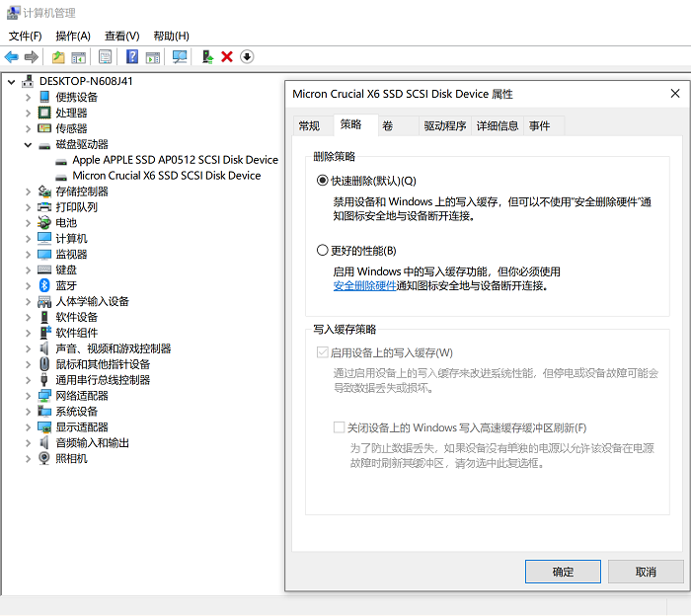
Task: Click the 传感器 category icon
Action: click(x=44, y=128)
